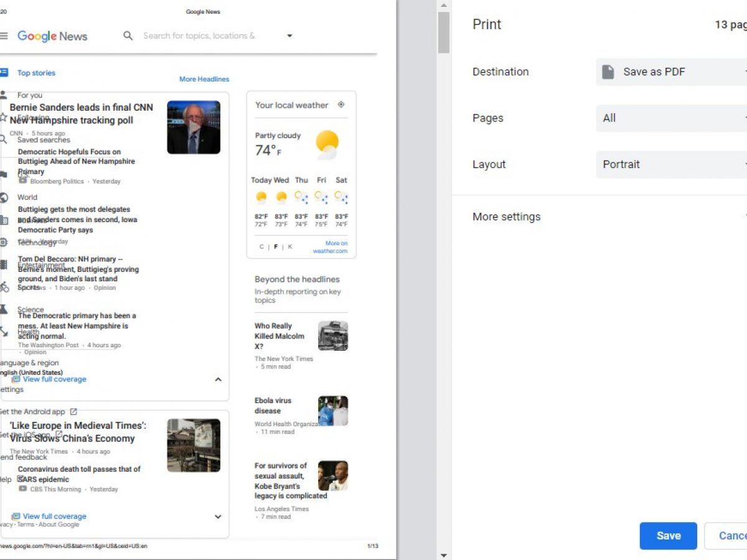Screen dimensions: 747x560
Task: Click the Google News logo
Action: (x=52, y=36)
